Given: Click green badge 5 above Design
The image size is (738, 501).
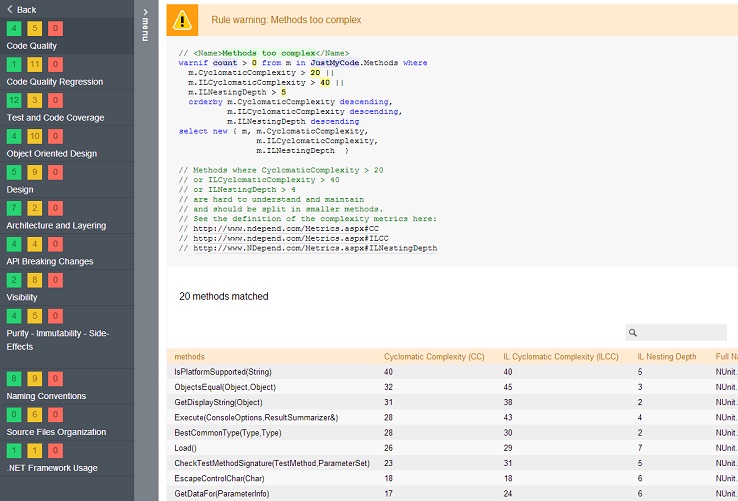Looking at the screenshot, I should 14,172.
